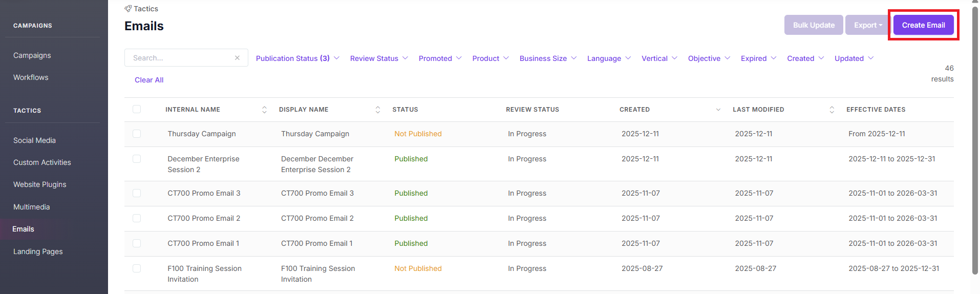This screenshot has height=294, width=980.
Task: Open Landing Pages in sidebar
Action: pyautogui.click(x=38, y=251)
